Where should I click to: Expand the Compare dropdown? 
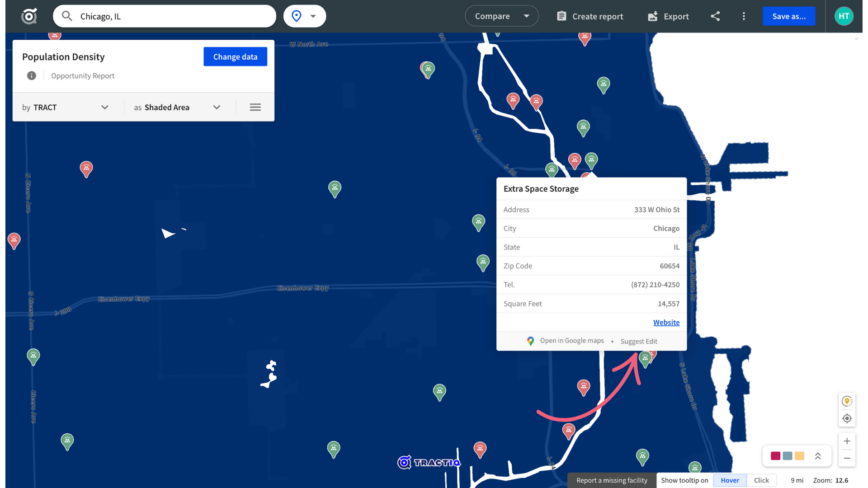pyautogui.click(x=502, y=16)
